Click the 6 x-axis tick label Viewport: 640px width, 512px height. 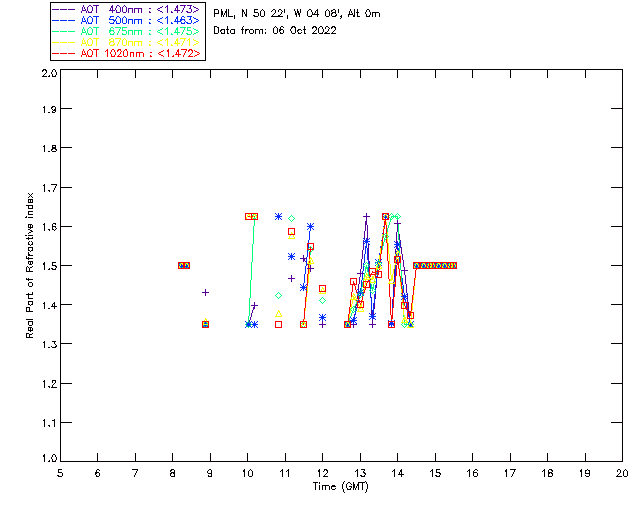tap(98, 473)
